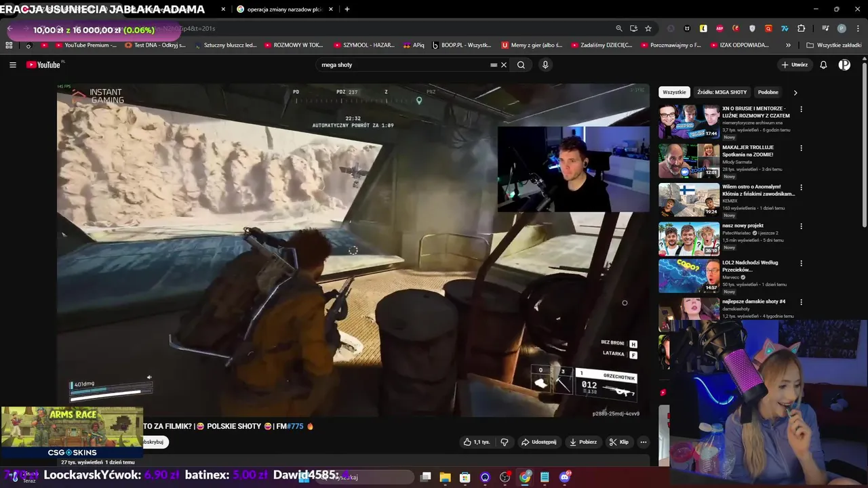Open the YouTube account avatar menu

click(844, 65)
